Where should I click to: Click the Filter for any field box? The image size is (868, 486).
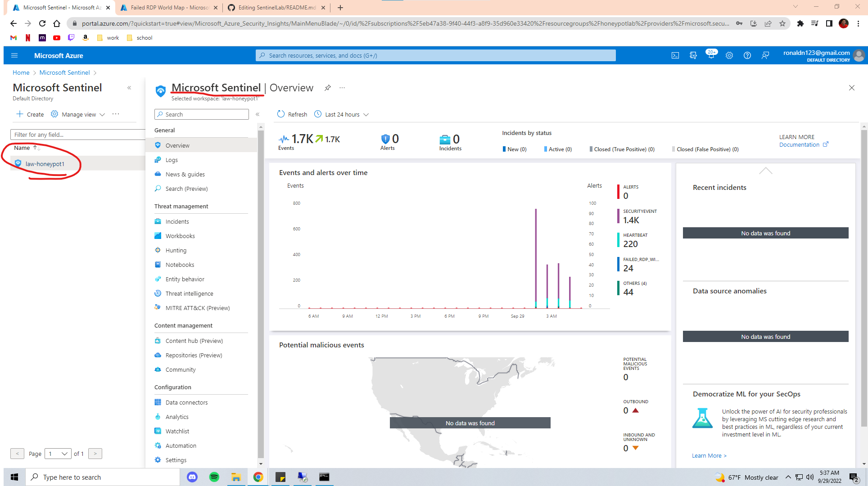tap(77, 135)
